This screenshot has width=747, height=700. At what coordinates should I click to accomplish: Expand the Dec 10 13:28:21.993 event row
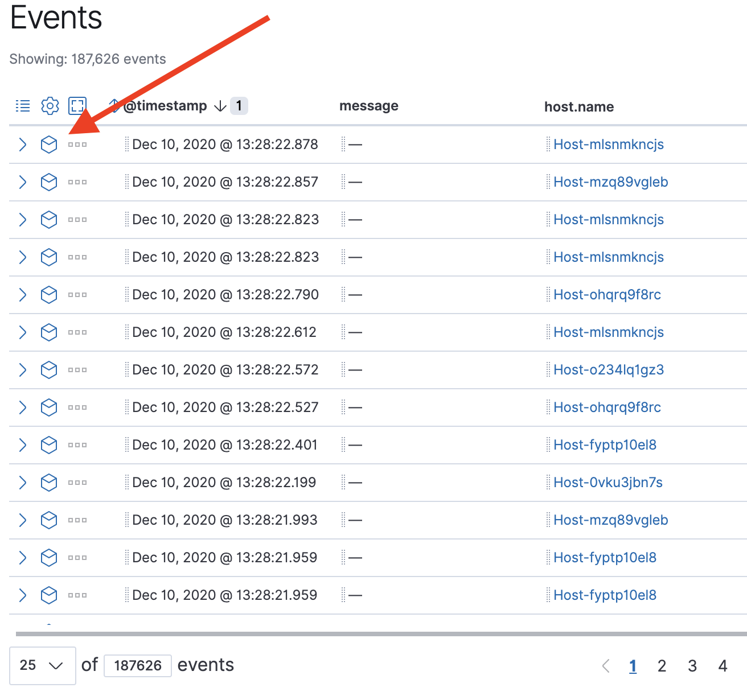coord(22,520)
